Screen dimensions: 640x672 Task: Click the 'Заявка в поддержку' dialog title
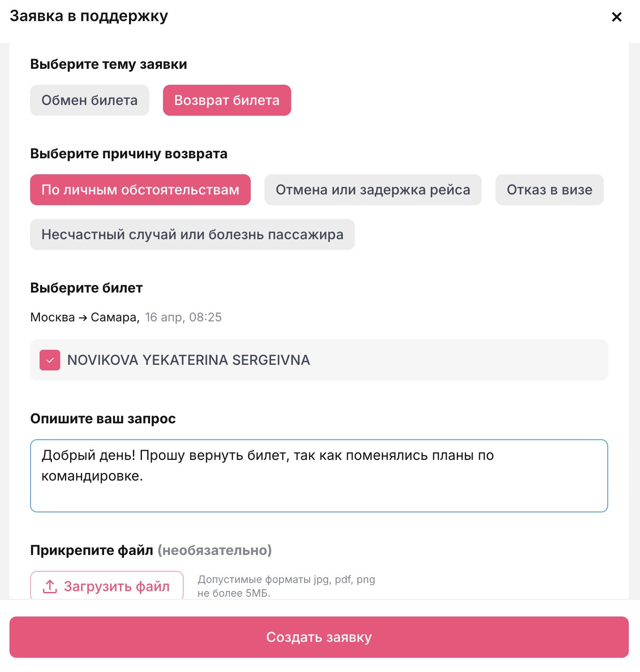click(x=89, y=16)
